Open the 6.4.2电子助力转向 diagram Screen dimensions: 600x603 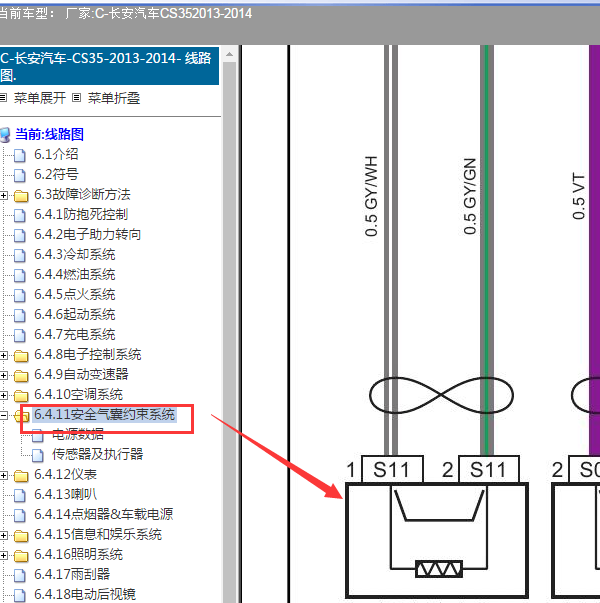pos(87,234)
